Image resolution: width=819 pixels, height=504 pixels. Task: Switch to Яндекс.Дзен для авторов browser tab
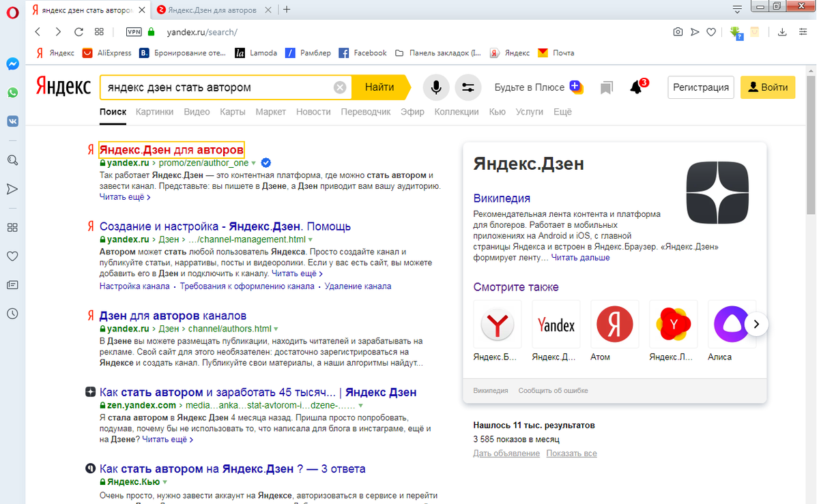click(x=212, y=10)
